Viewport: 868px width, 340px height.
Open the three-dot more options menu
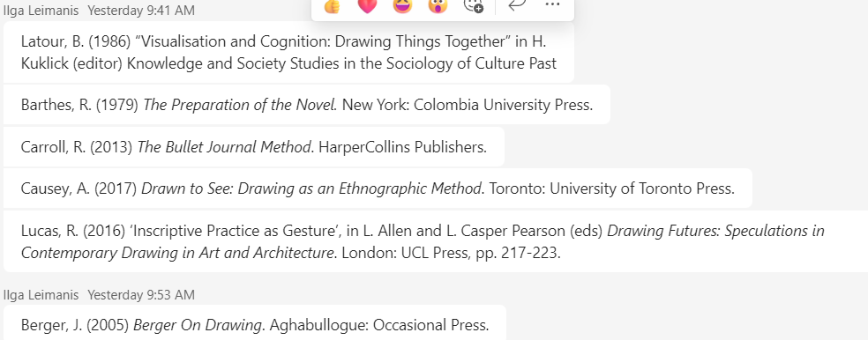(x=552, y=4)
